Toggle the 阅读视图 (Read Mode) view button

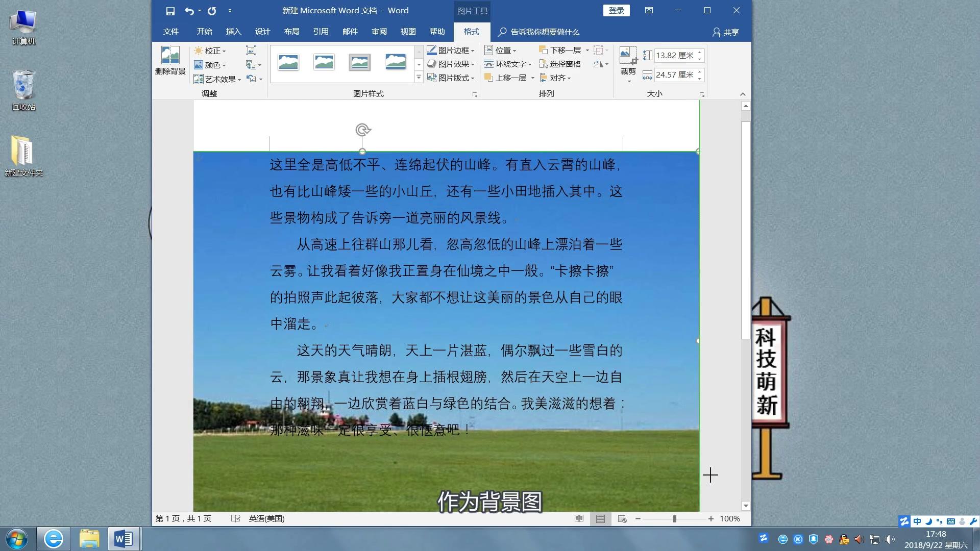(x=579, y=518)
